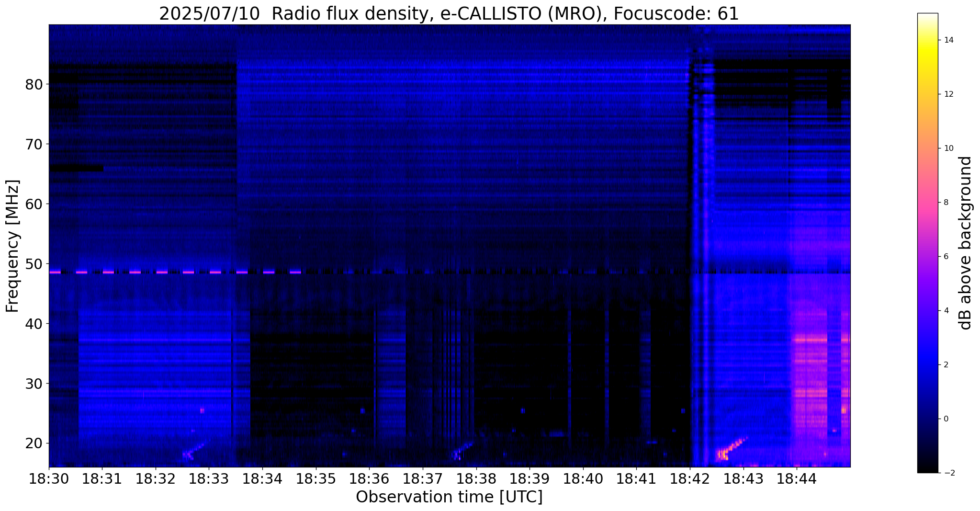980x511 pixels.
Task: Click the 18:44 time tick label
Action: [797, 478]
